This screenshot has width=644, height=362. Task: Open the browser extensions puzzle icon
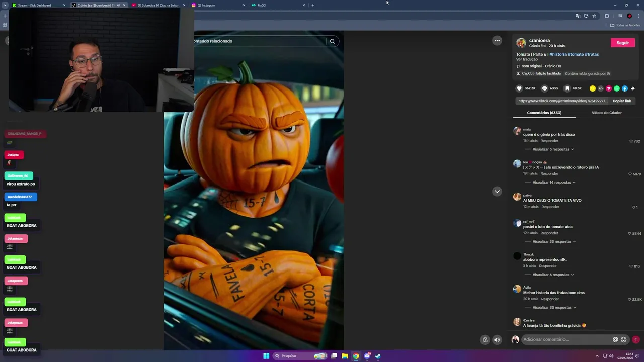coord(607,16)
